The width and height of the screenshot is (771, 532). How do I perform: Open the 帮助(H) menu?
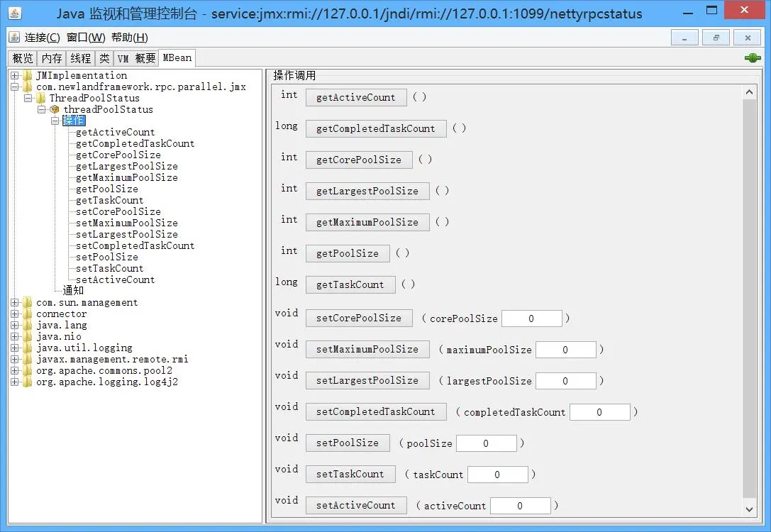129,38
